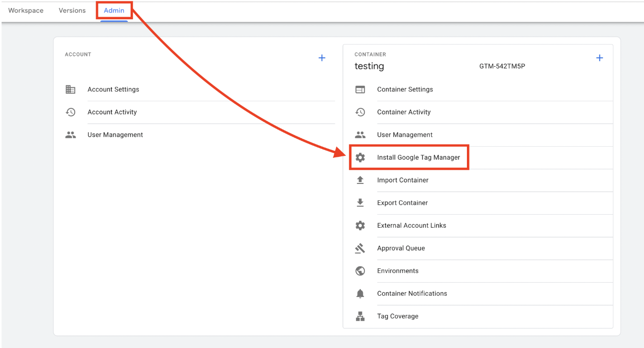Click the Approval Queue gavel icon
The width and height of the screenshot is (644, 348).
(x=360, y=248)
